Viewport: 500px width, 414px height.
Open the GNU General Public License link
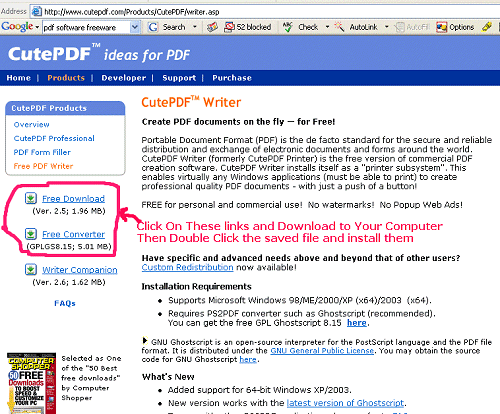click(x=322, y=351)
